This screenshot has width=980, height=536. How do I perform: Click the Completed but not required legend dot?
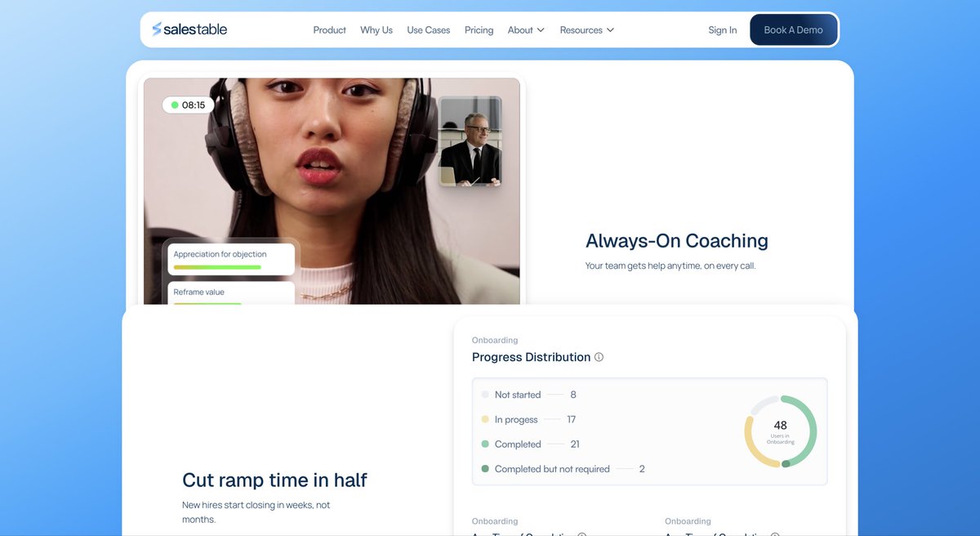pyautogui.click(x=485, y=469)
